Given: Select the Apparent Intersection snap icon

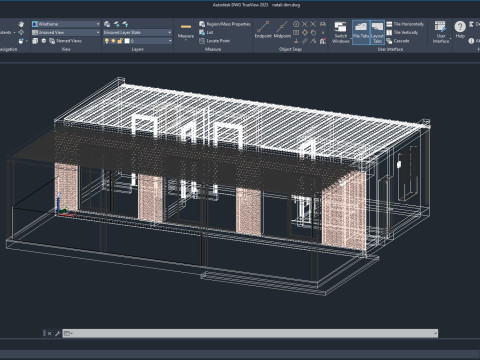Looking at the screenshot, I should point(313,41).
